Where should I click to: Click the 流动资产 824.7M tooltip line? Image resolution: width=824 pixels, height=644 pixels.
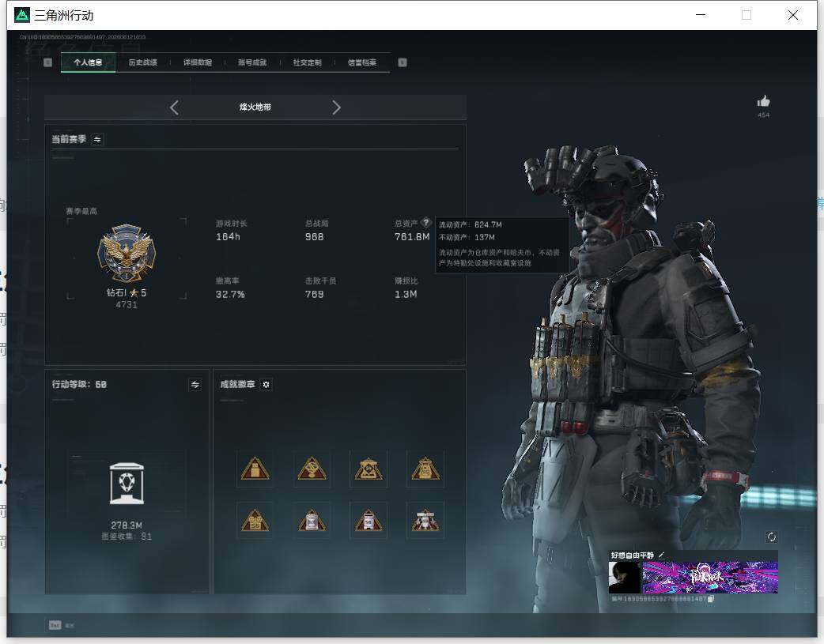point(471,224)
